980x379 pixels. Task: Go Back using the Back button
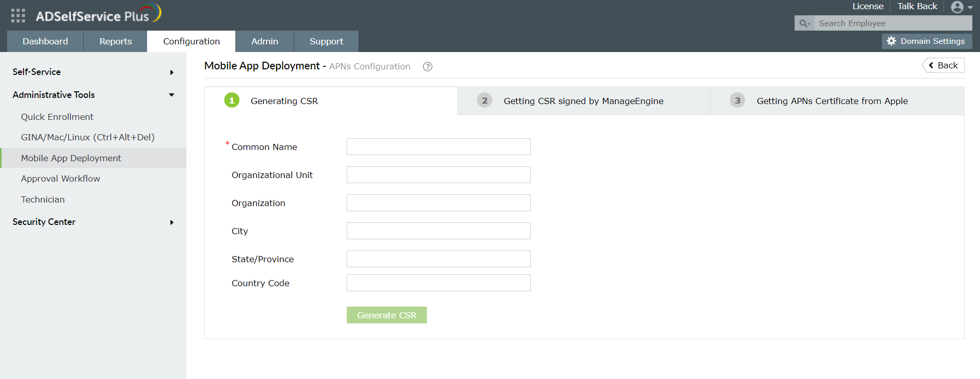pos(943,65)
